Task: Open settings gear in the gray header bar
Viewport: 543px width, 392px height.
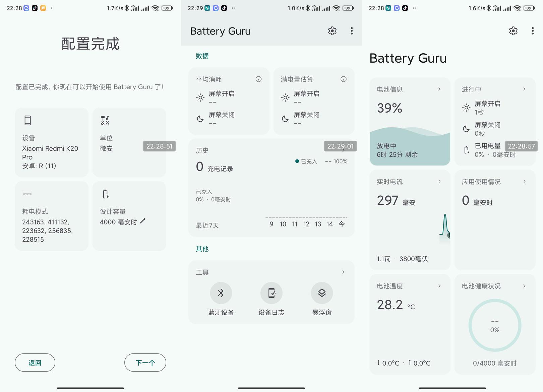Action: [332, 31]
